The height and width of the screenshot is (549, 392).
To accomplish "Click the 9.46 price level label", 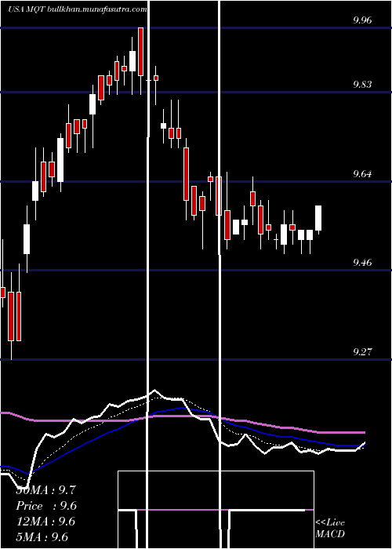I will pos(362,263).
